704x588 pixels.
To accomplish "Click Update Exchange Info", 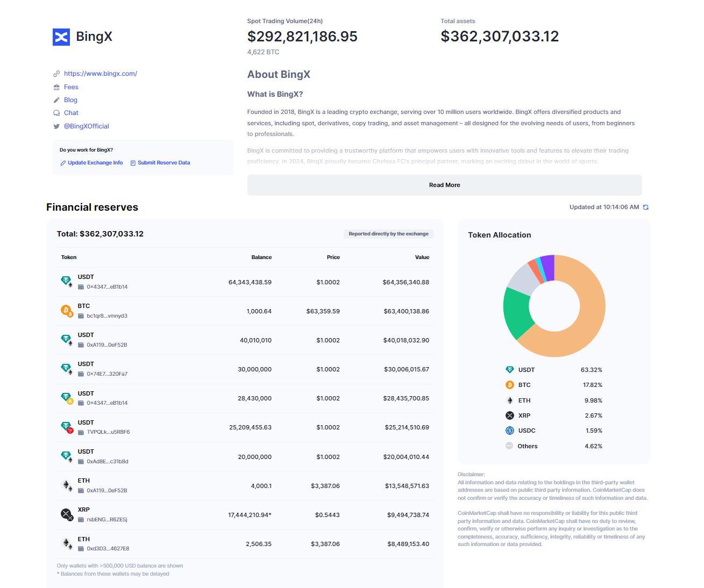I will pos(95,163).
